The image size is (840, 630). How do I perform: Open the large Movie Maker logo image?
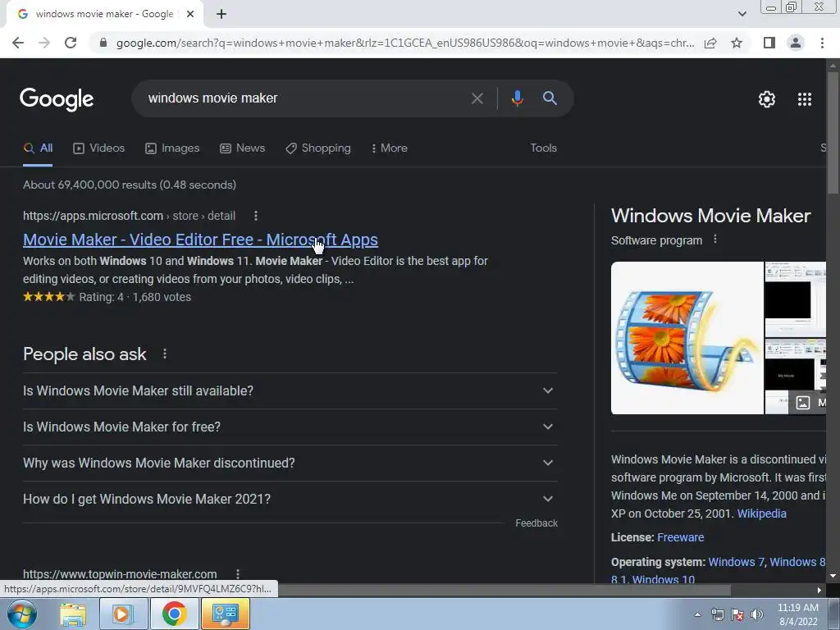coord(687,338)
